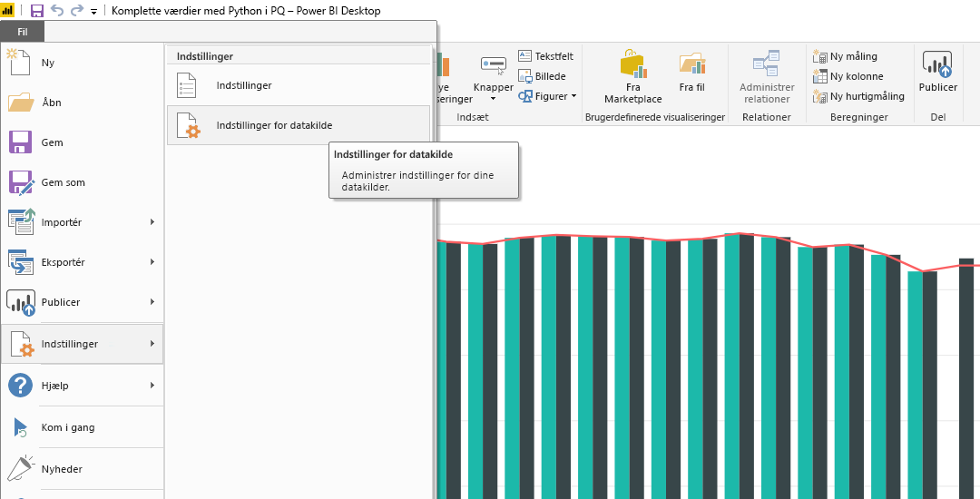The image size is (980, 499).
Task: Click the list icon beside submenu Indstillinger
Action: (x=187, y=85)
